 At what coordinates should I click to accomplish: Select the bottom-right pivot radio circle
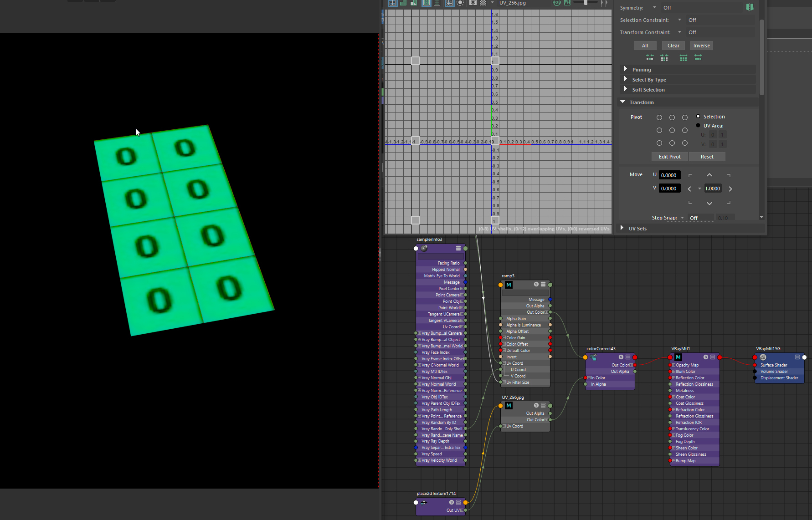685,143
